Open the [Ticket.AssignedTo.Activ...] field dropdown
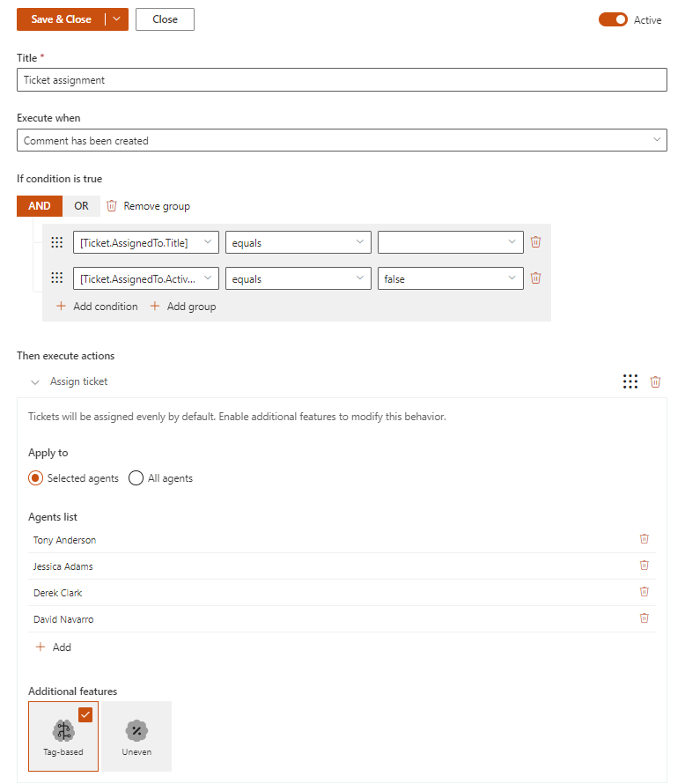The width and height of the screenshot is (685, 784). click(x=146, y=278)
